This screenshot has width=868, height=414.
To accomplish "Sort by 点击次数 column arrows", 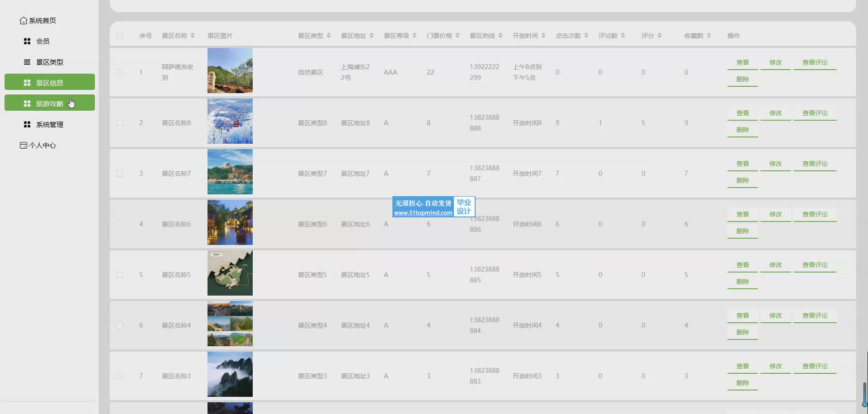I will [x=586, y=36].
